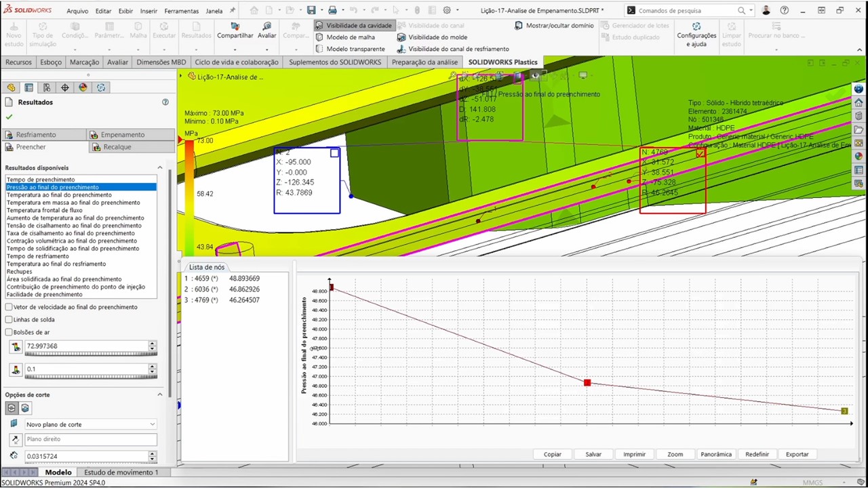Open the Plastics manager tab icon
868x488 pixels.
tap(101, 87)
